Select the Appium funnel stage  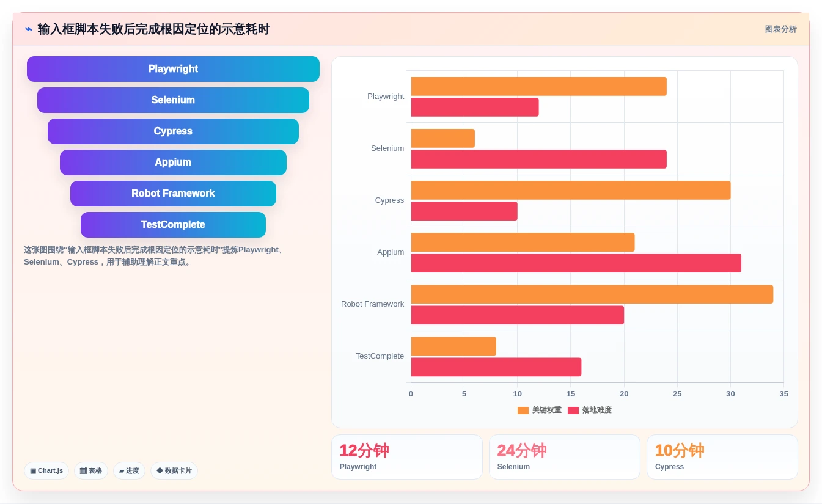(x=173, y=163)
